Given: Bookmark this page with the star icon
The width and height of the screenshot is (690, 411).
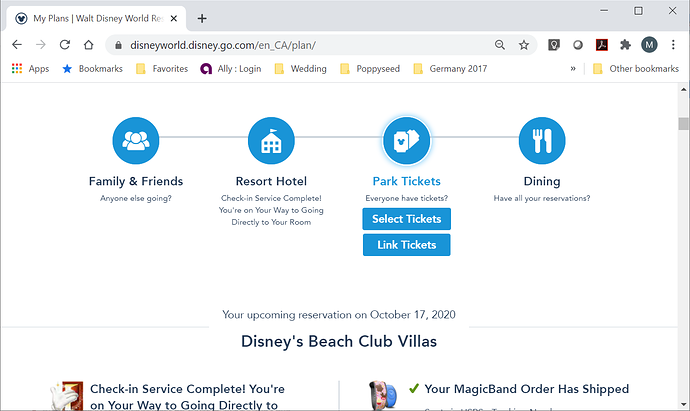Looking at the screenshot, I should pyautogui.click(x=524, y=45).
